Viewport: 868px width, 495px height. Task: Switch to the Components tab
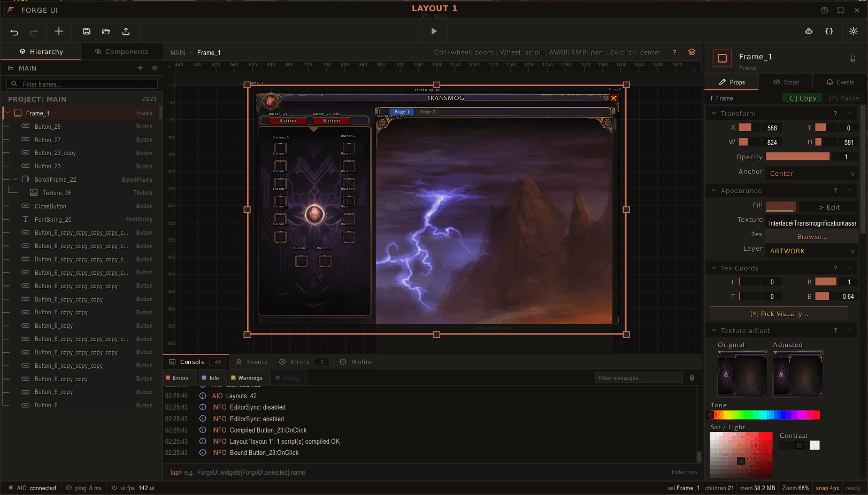tap(121, 52)
